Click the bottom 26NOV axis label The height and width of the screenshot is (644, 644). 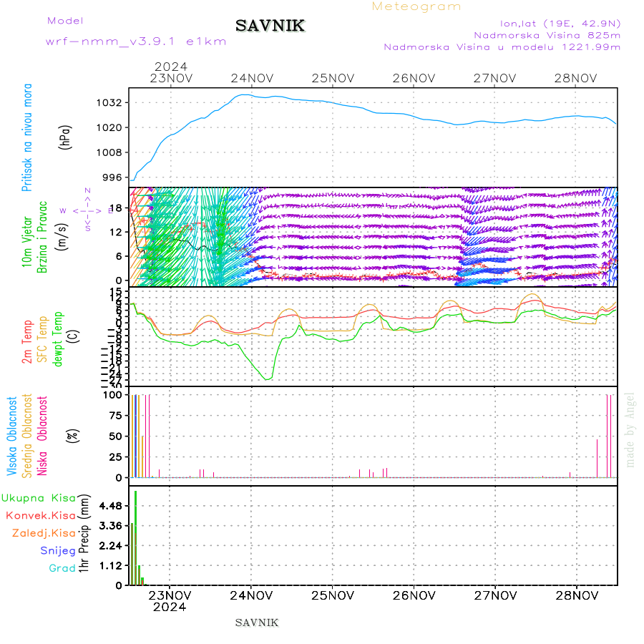414,595
